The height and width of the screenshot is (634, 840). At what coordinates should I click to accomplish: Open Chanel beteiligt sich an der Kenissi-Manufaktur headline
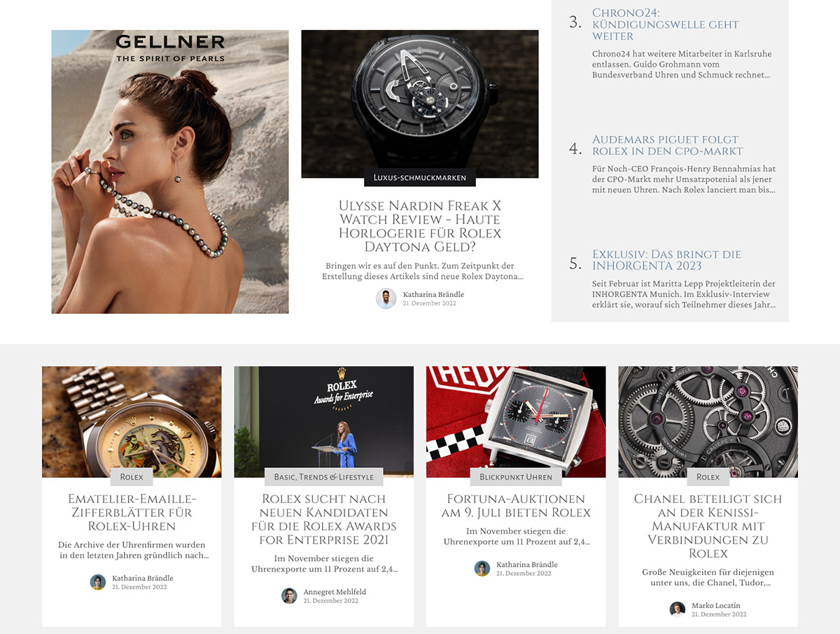[x=708, y=526]
